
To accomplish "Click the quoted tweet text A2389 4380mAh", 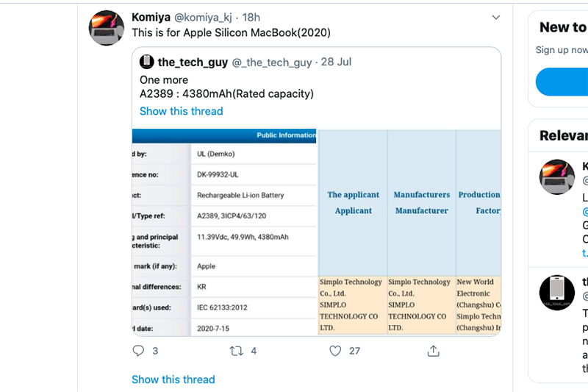I will click(226, 93).
